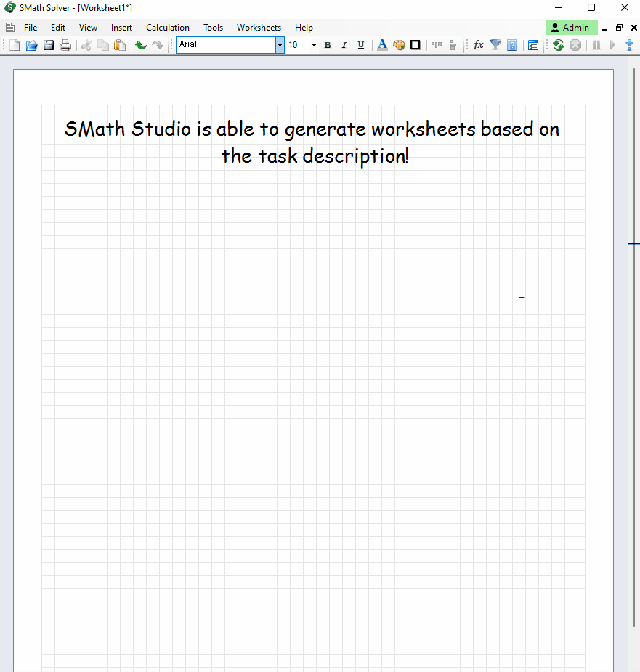
Task: Interrupt calculation with the gray stop icon
Action: point(575,45)
